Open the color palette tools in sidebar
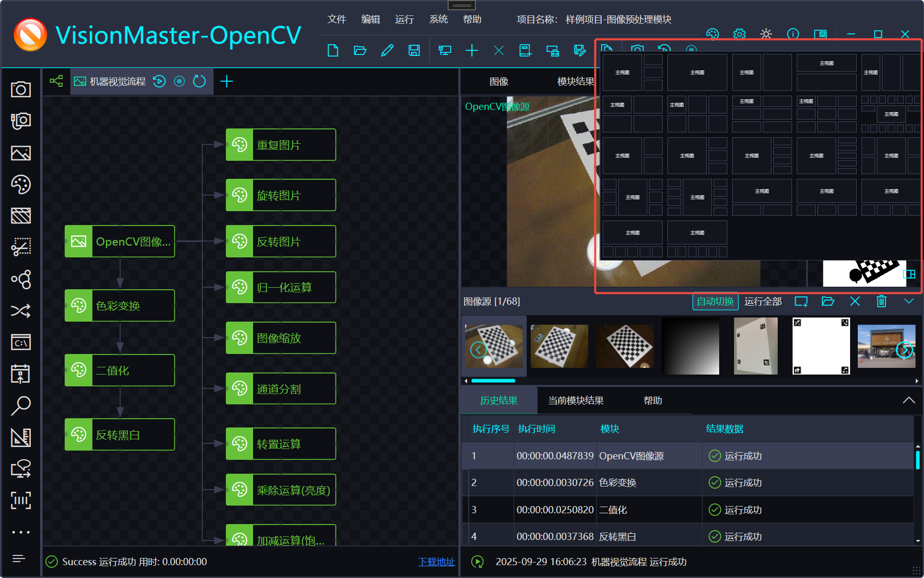The width and height of the screenshot is (924, 578). [21, 184]
